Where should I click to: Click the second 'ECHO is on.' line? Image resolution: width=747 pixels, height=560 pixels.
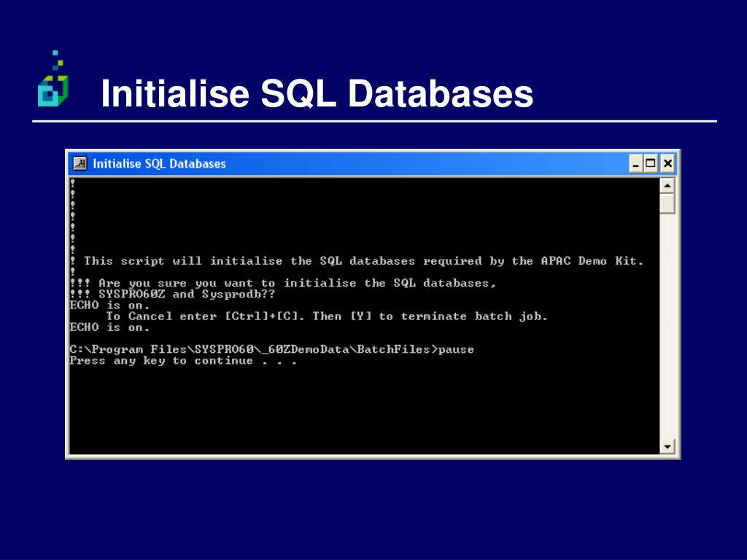click(x=109, y=327)
